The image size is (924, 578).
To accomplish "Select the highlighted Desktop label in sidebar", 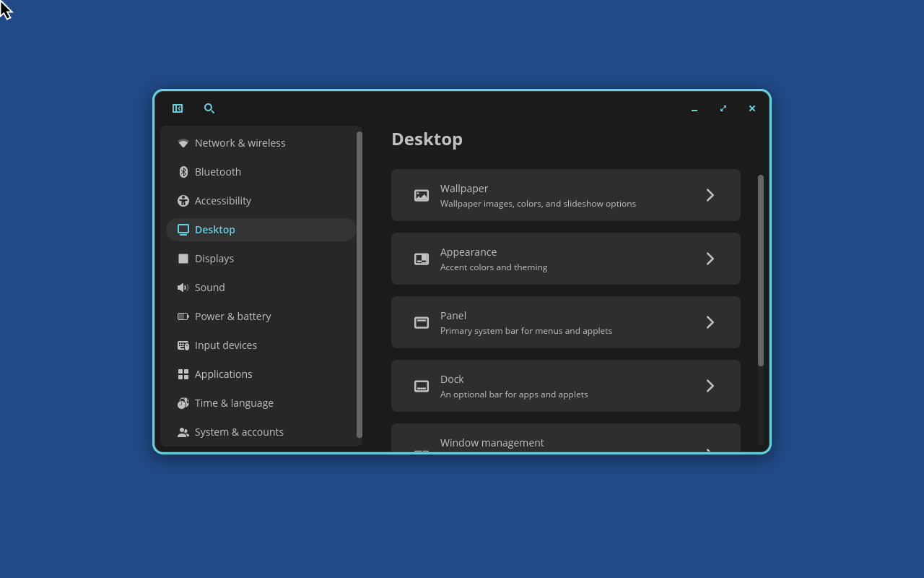I will coord(215,230).
